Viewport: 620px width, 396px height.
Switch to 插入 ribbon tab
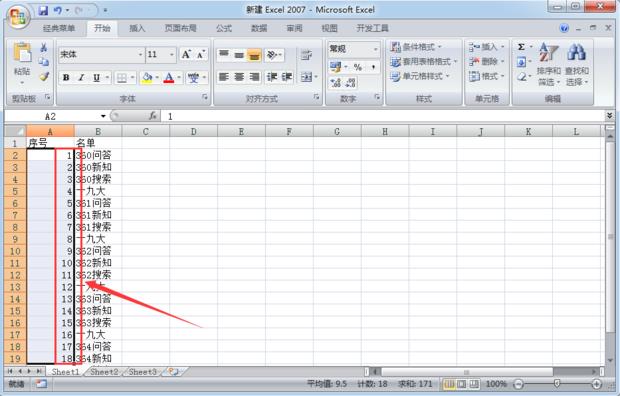(137, 28)
